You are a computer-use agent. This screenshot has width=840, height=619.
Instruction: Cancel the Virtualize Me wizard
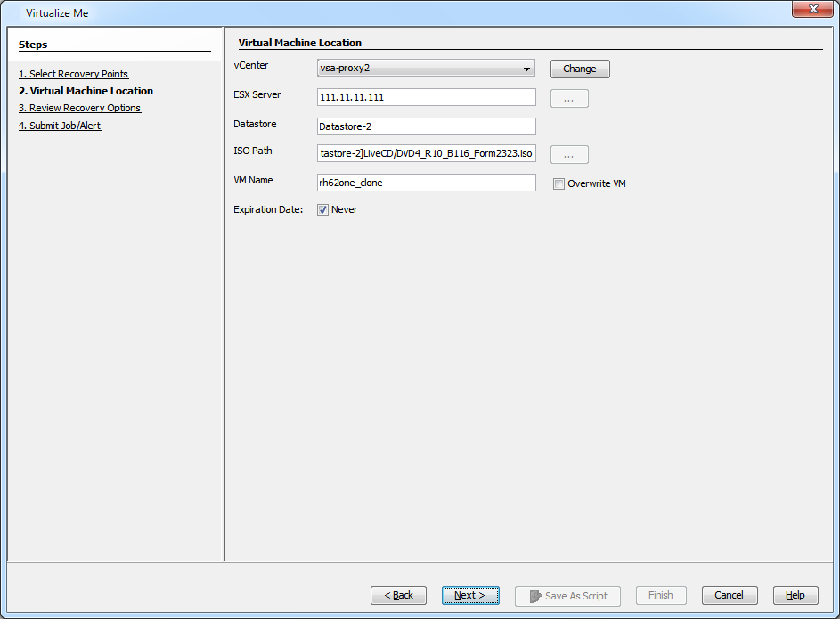[729, 595]
